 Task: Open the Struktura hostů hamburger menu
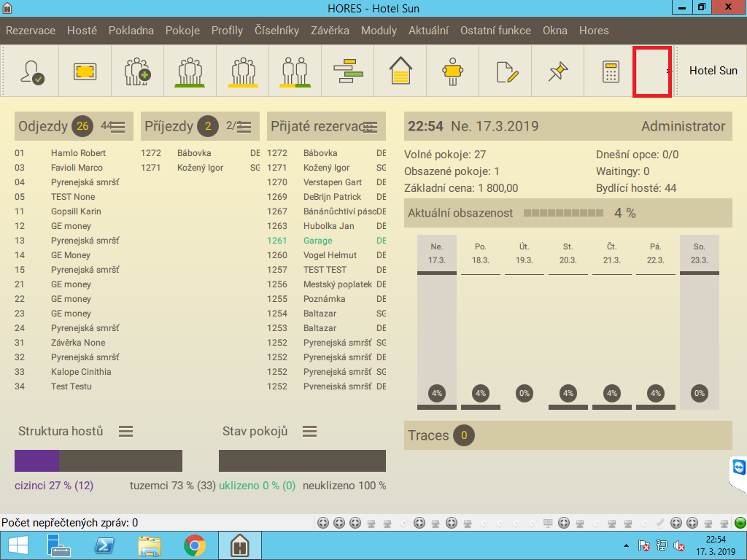click(x=126, y=432)
